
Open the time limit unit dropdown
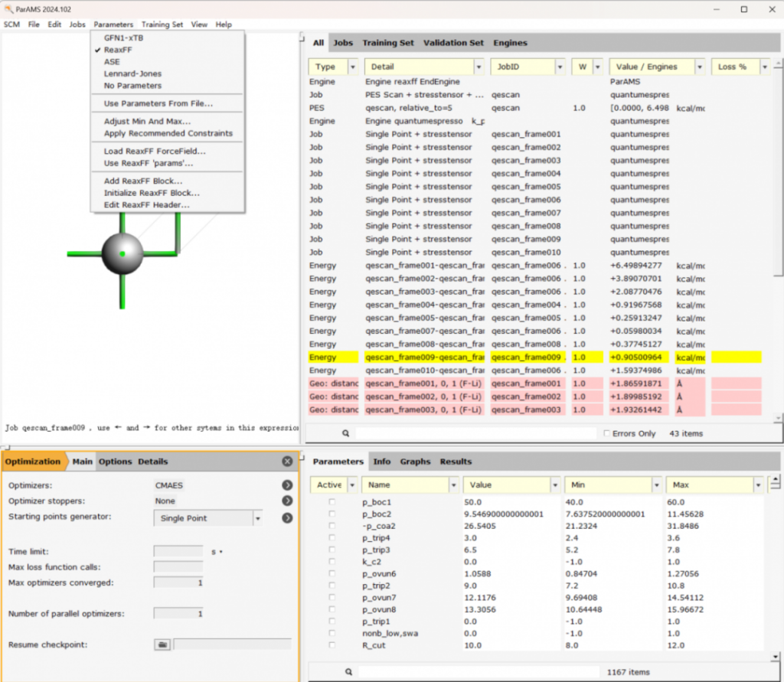click(217, 551)
